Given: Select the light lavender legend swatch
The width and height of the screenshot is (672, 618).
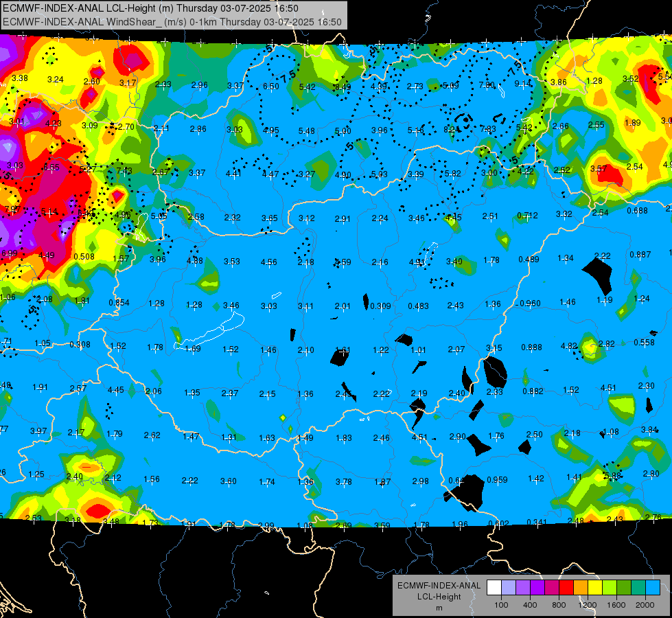Looking at the screenshot, I should (508, 588).
